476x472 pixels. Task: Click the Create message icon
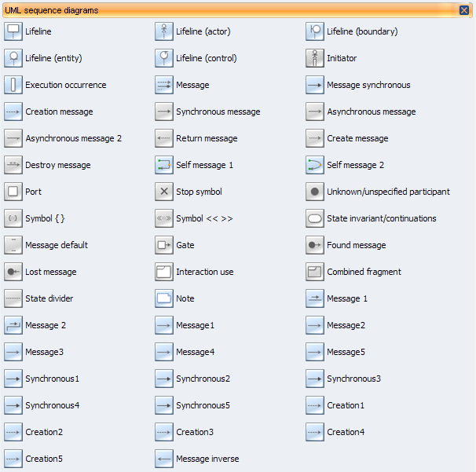coord(315,138)
